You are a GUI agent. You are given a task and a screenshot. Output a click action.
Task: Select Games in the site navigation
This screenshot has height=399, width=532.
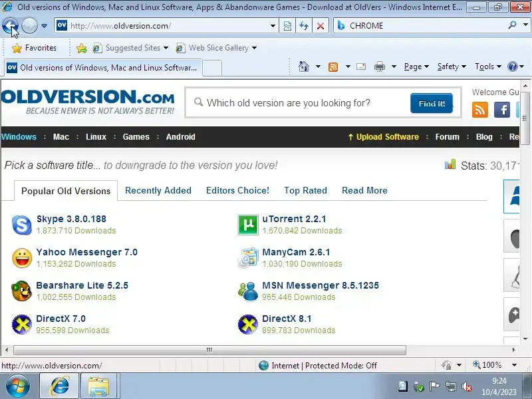tap(136, 137)
